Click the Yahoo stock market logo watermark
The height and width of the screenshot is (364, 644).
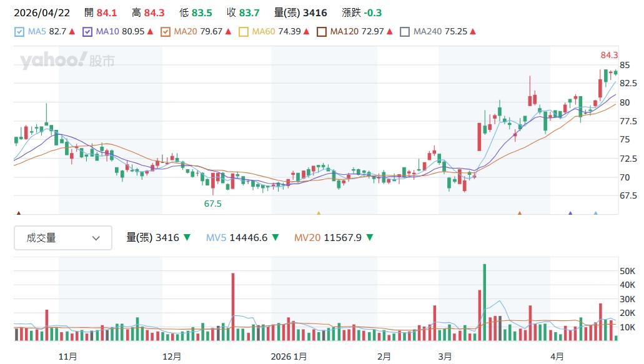point(67,61)
